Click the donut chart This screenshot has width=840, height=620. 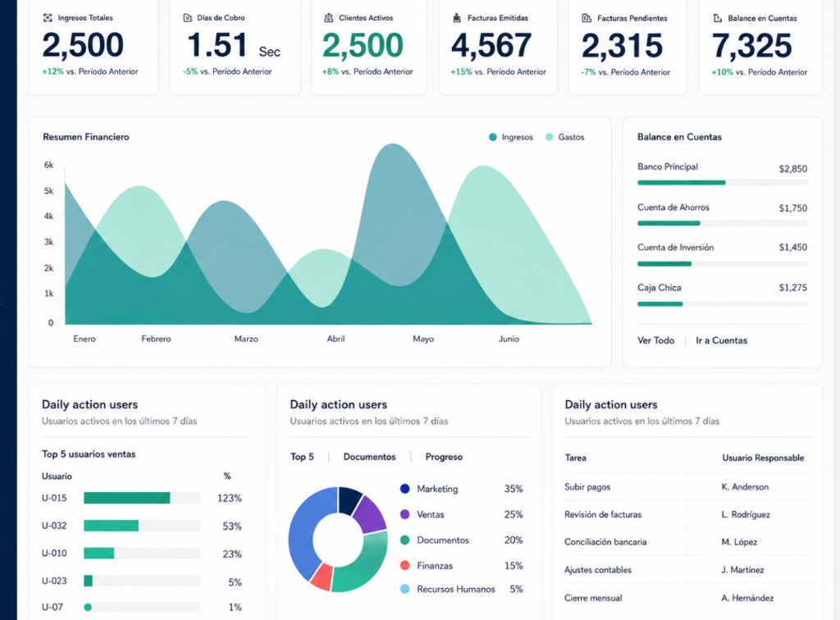point(338,539)
